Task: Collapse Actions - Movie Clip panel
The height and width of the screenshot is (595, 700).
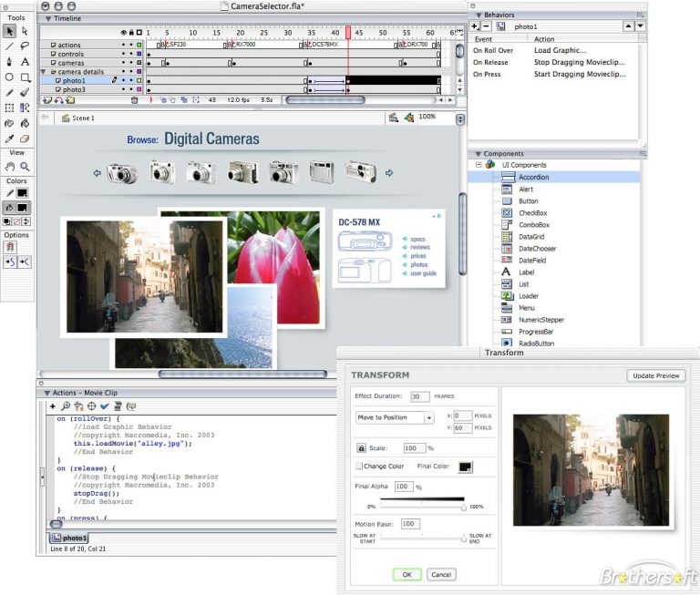Action: 46,394
